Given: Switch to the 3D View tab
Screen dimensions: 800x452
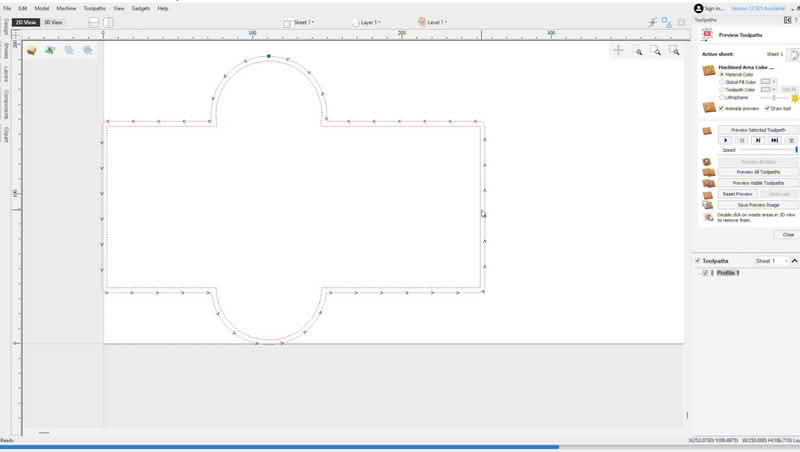Looking at the screenshot, I should (55, 21).
